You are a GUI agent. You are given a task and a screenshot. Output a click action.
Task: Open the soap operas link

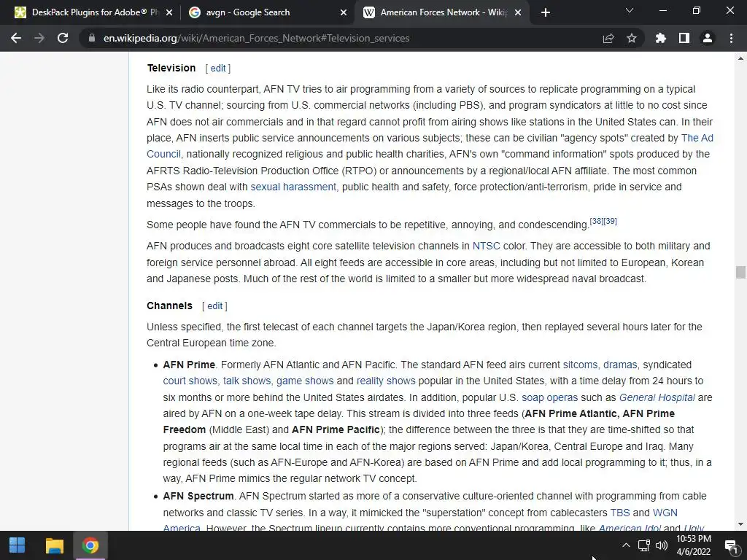click(549, 397)
